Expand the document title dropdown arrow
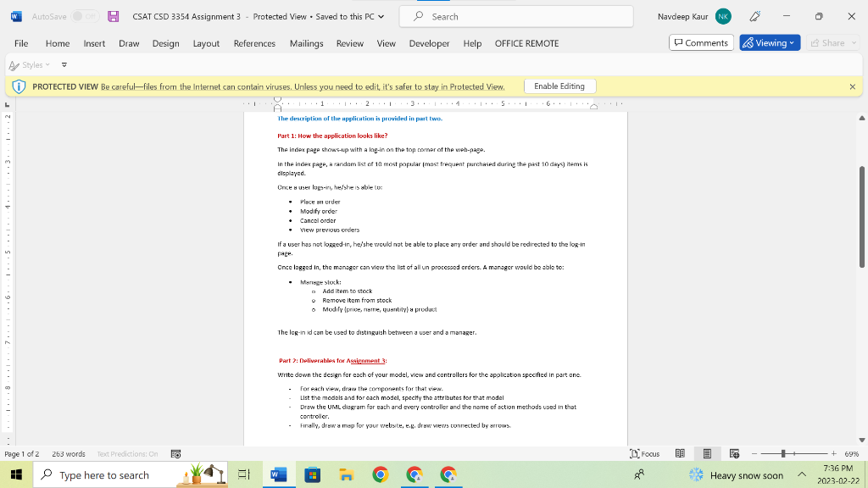 coord(381,17)
